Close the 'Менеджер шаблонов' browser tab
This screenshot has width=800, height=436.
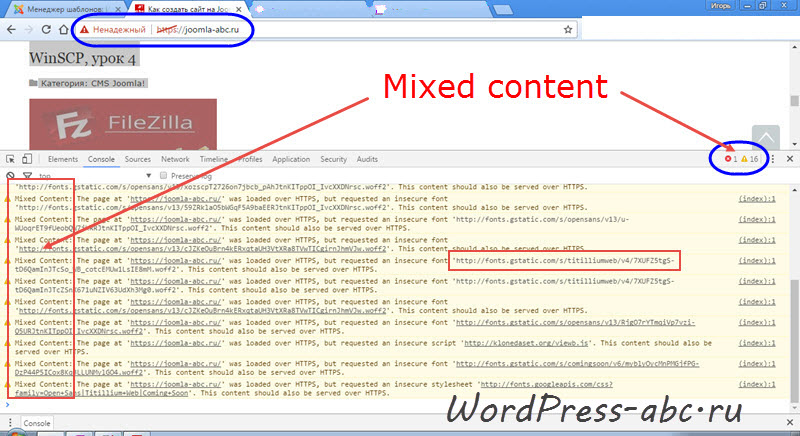click(118, 9)
